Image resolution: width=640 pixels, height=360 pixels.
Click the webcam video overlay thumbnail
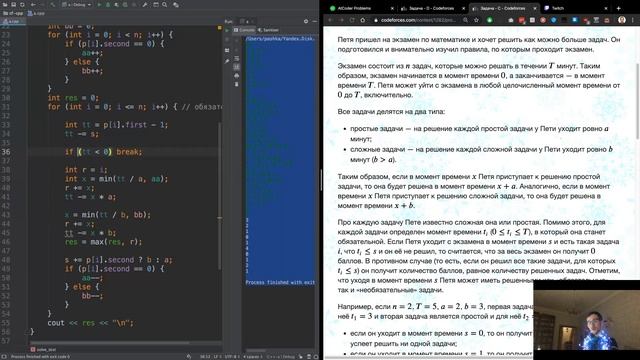click(x=587, y=320)
